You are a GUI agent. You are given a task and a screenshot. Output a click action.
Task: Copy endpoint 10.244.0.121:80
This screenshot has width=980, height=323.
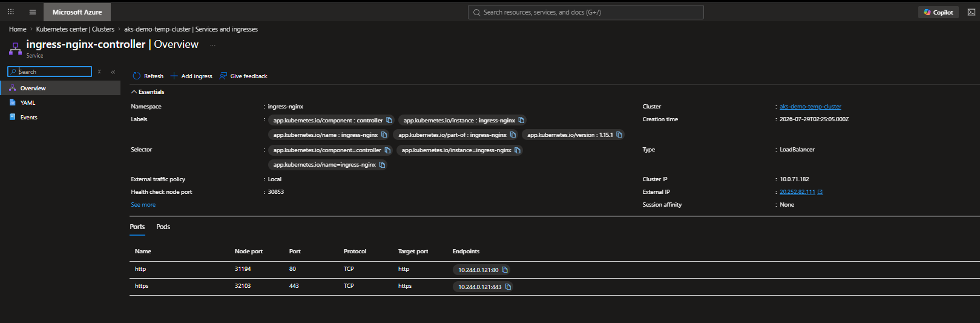tap(505, 270)
